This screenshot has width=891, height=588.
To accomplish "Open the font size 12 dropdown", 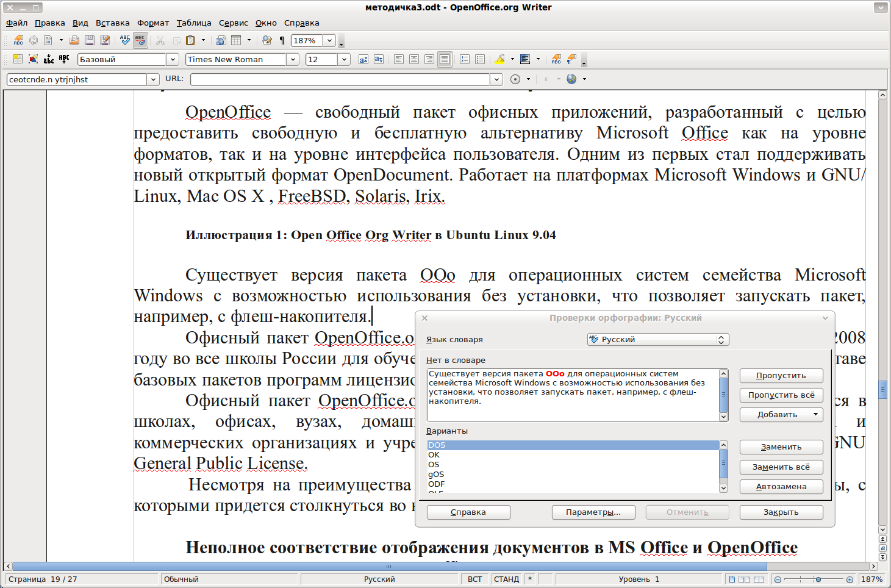I will pos(345,59).
